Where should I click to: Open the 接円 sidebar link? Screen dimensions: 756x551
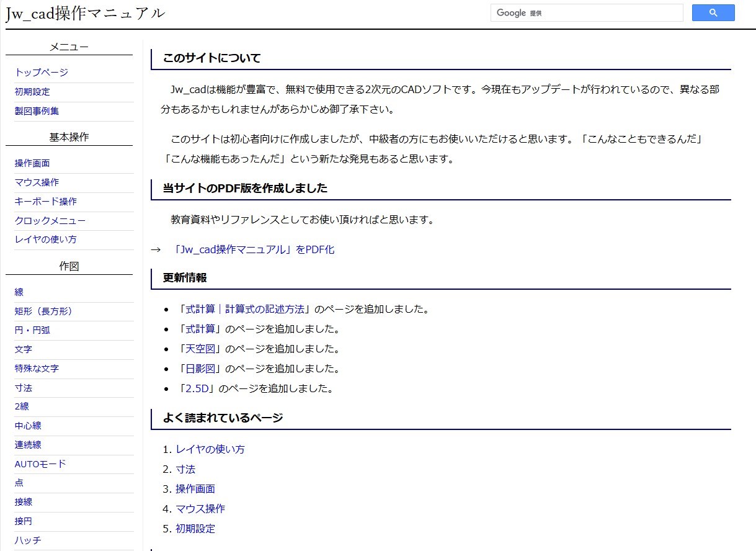tap(24, 521)
